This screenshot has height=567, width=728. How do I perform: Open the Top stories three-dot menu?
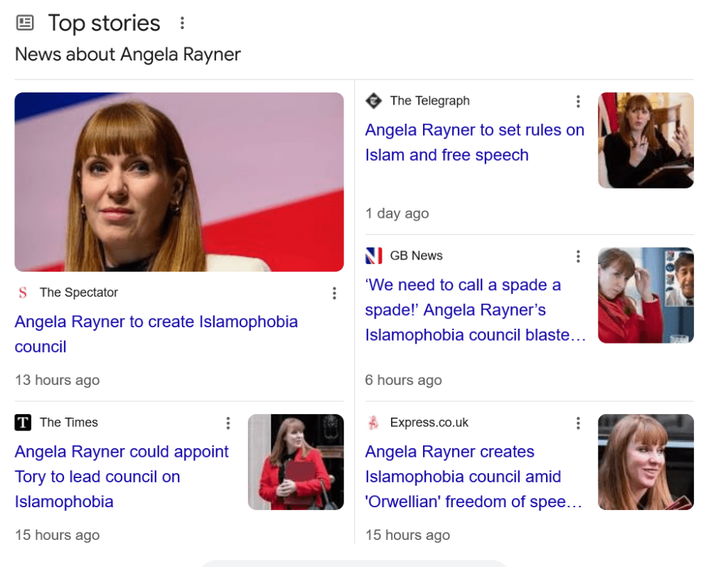[x=182, y=23]
